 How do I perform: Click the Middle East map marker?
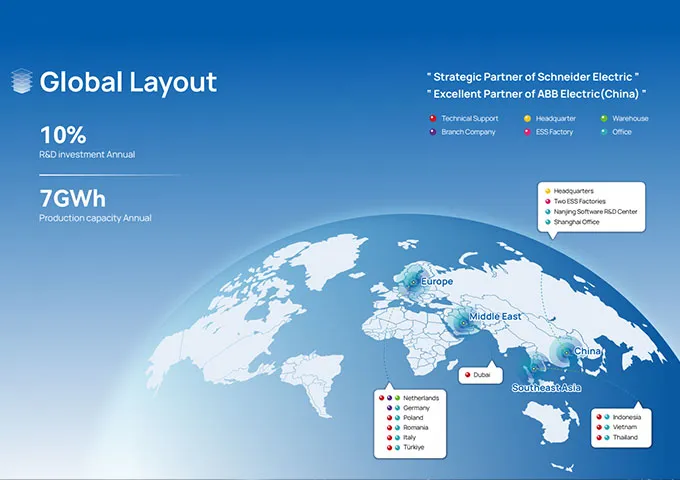click(x=463, y=323)
